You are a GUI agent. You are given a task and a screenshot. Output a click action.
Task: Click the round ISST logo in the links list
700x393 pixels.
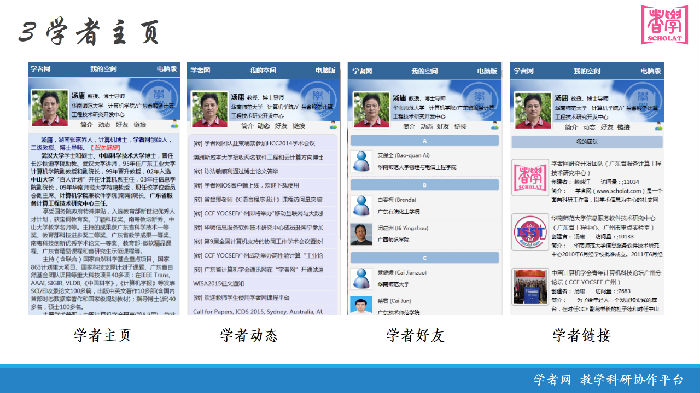pyautogui.click(x=530, y=232)
